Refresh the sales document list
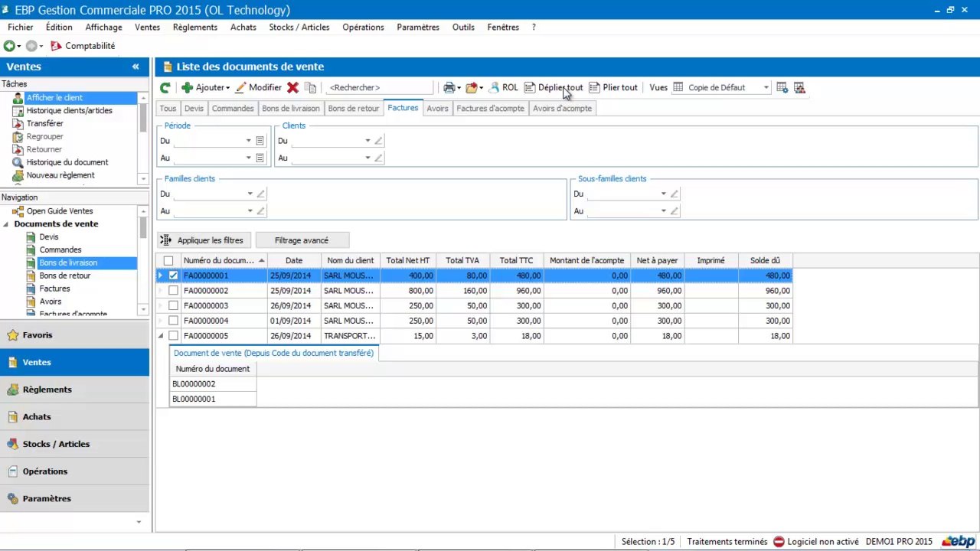 coord(165,87)
